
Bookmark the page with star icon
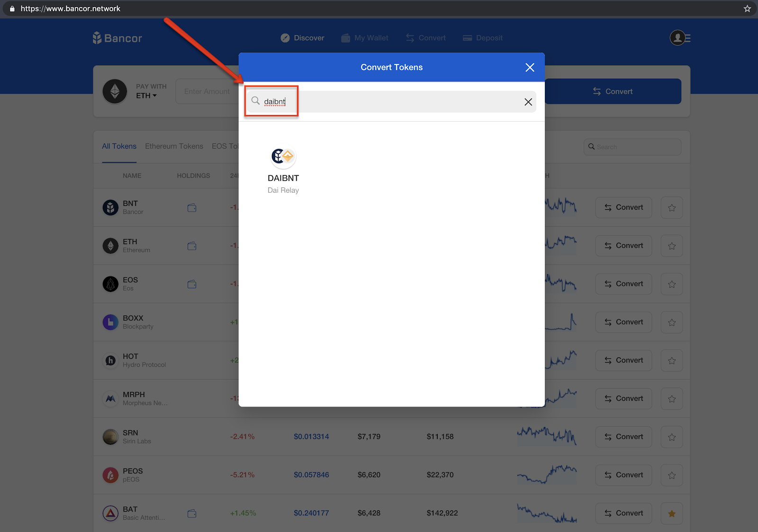coord(747,9)
